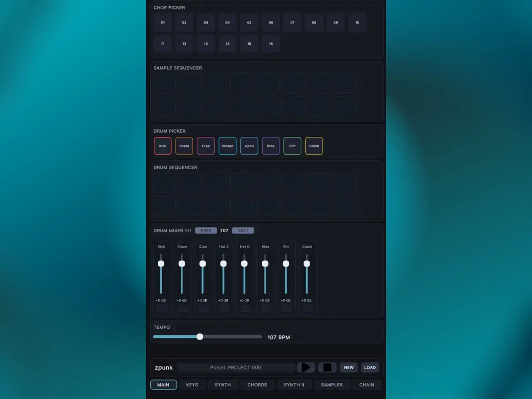Image resolution: width=532 pixels, height=399 pixels.
Task: Go to the CHORDS tab
Action: click(257, 385)
